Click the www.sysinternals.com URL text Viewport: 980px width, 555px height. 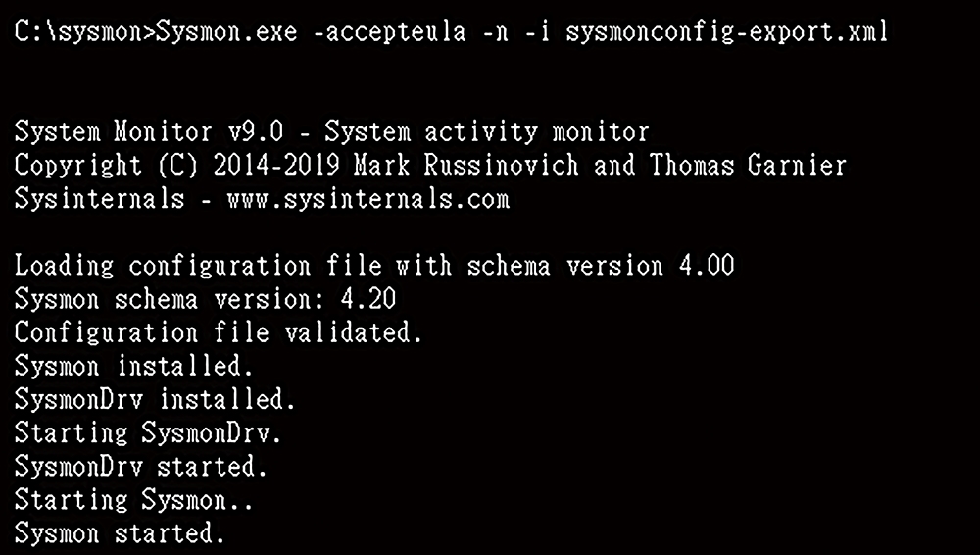(368, 199)
